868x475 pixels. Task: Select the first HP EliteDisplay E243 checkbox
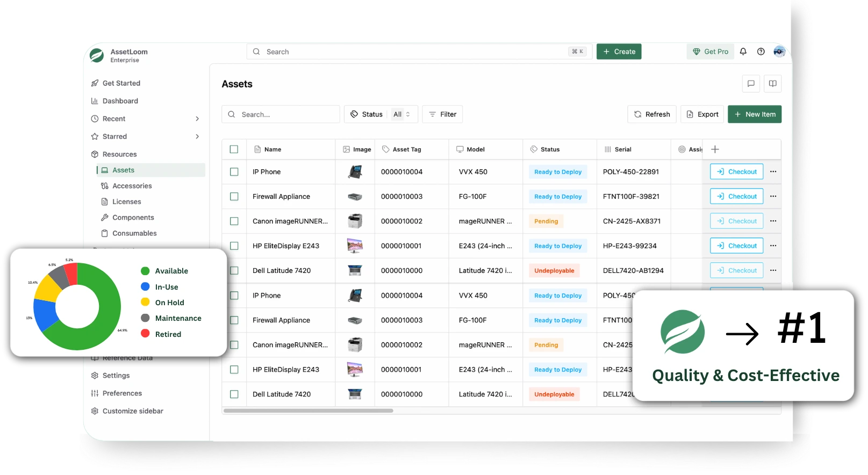tap(234, 246)
